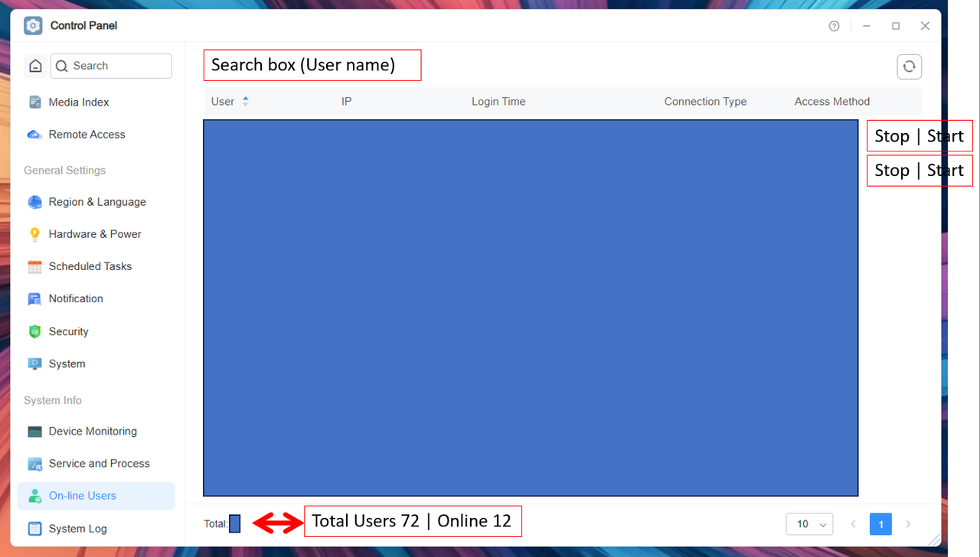Choose the Scheduled Tasks calendar icon
The image size is (980, 557).
coord(34,266)
